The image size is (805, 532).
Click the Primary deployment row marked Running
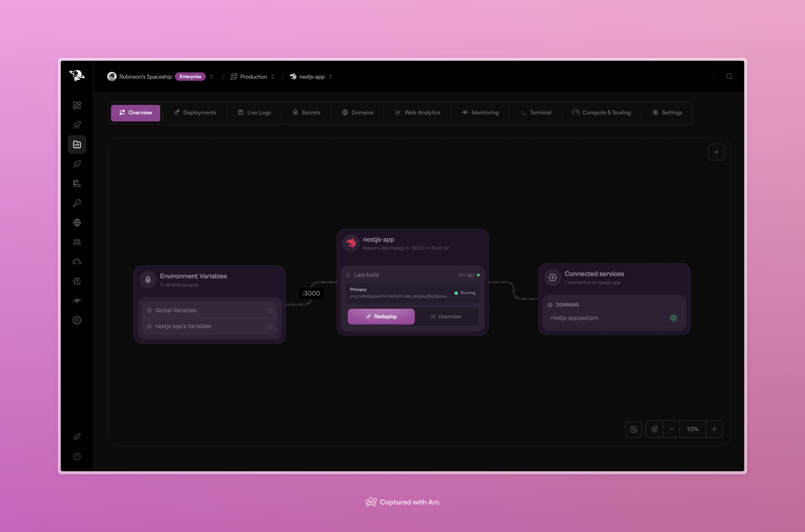[x=412, y=293]
